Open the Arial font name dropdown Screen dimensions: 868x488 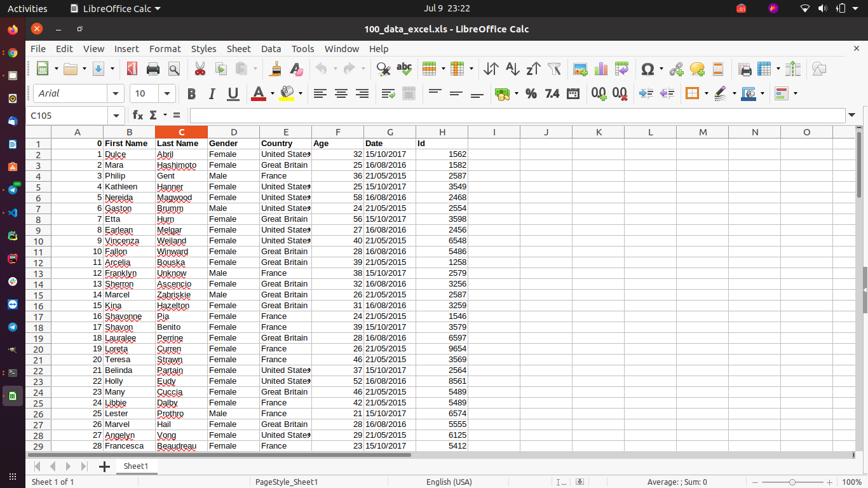(116, 93)
